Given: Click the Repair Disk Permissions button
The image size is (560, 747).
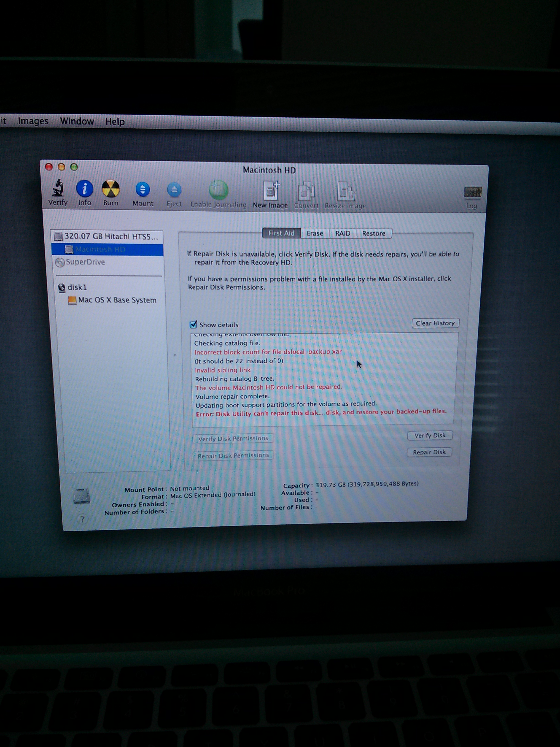Looking at the screenshot, I should pos(233,456).
